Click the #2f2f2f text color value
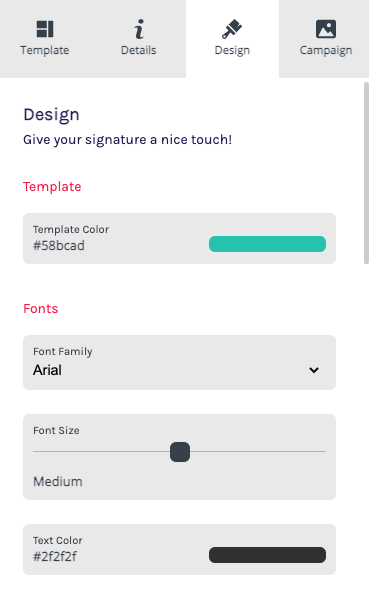 [x=55, y=557]
